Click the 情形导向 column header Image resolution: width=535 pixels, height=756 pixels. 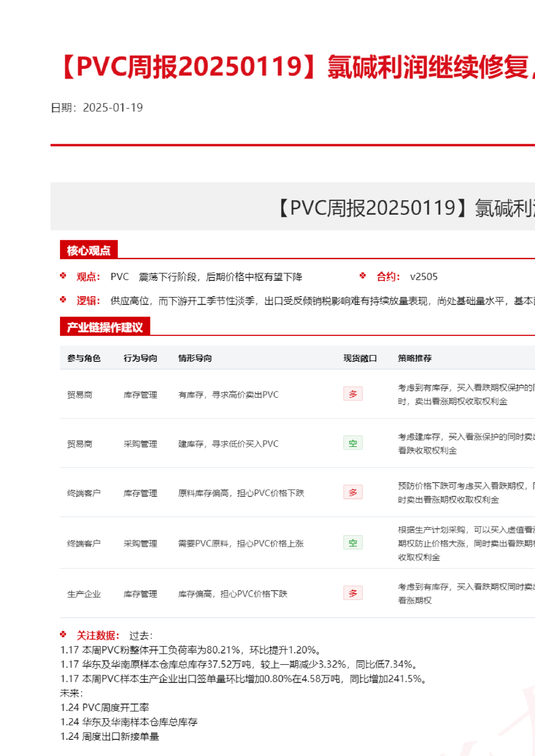[195, 358]
